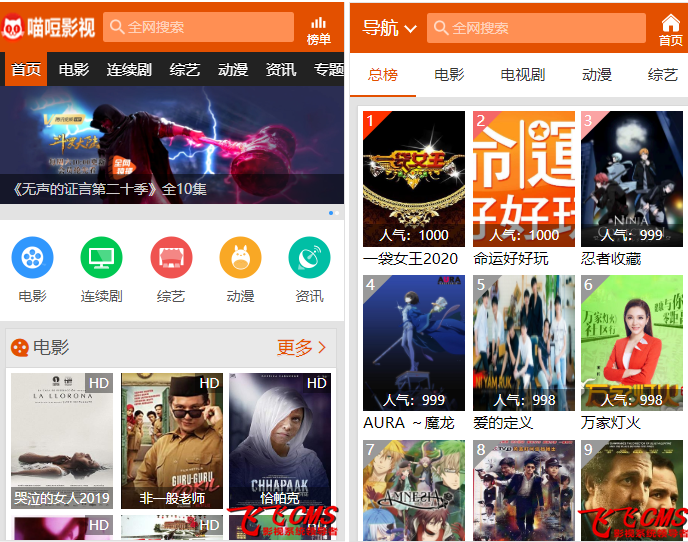Open 更多 movies chevron link

click(x=301, y=348)
